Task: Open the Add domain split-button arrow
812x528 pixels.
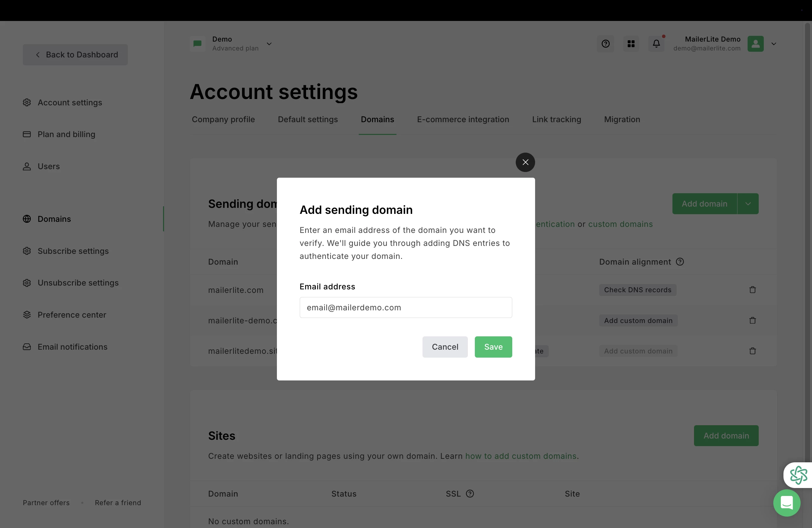Action: point(748,204)
